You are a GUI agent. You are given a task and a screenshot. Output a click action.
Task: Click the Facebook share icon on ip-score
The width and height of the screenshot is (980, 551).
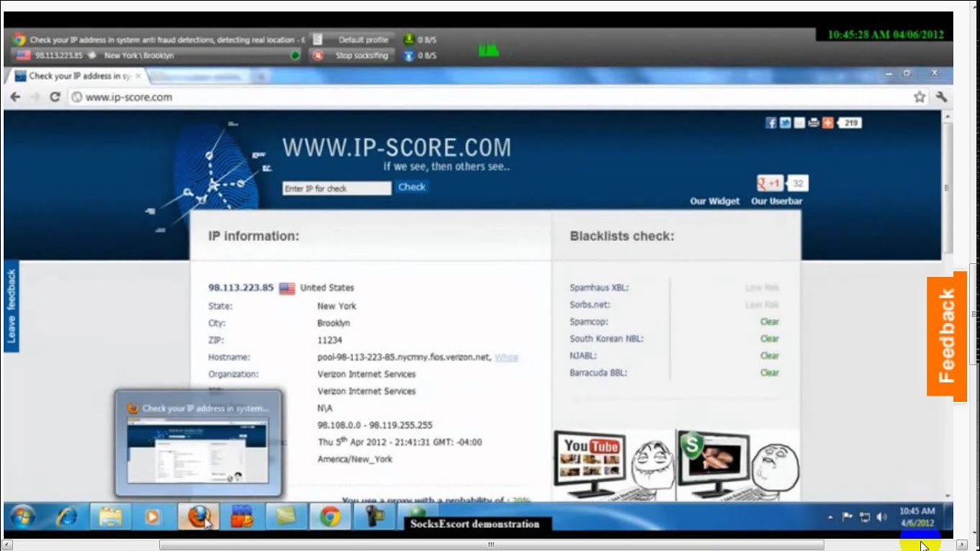click(x=771, y=122)
